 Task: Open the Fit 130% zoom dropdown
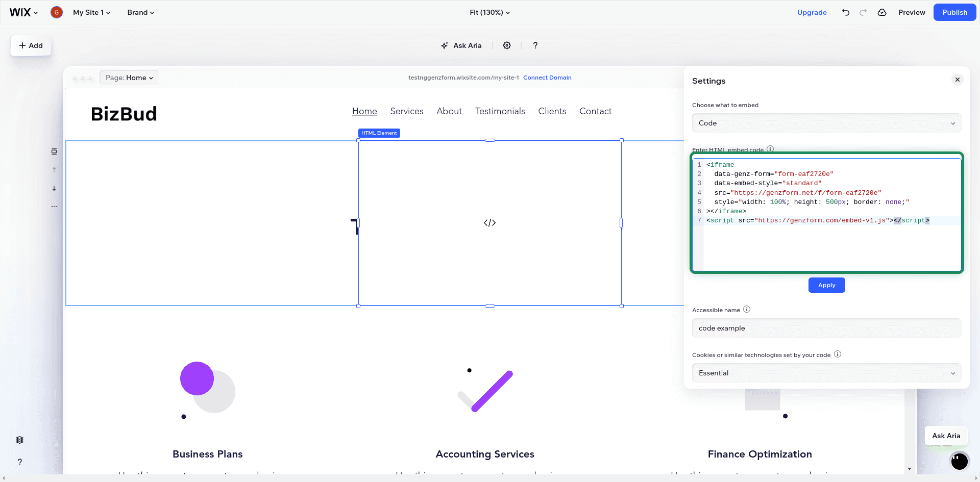point(489,12)
